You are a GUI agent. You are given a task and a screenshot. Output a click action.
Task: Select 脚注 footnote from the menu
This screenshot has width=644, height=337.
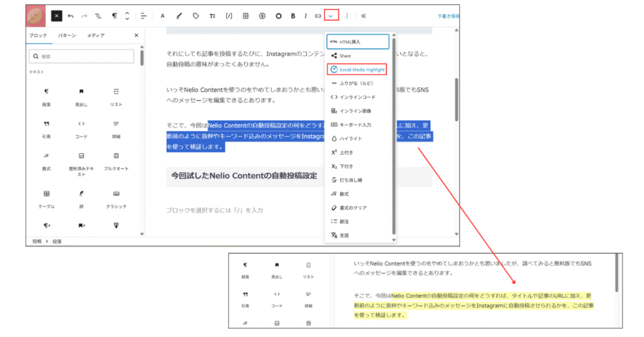(358, 222)
